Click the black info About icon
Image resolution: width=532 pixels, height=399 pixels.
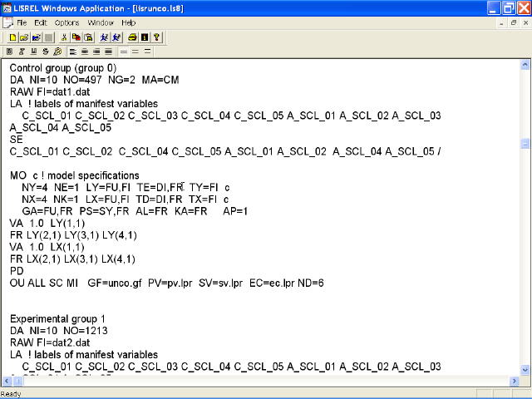(x=144, y=37)
